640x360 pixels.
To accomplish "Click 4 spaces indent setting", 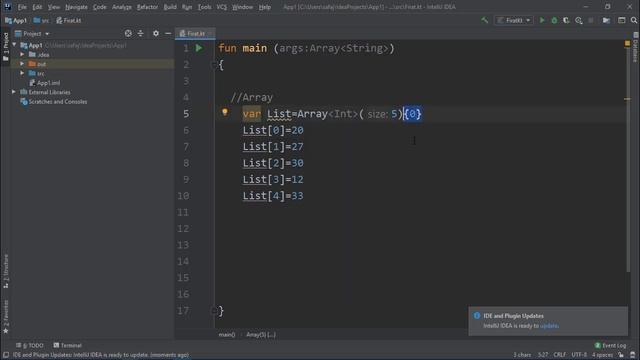I will (602, 355).
